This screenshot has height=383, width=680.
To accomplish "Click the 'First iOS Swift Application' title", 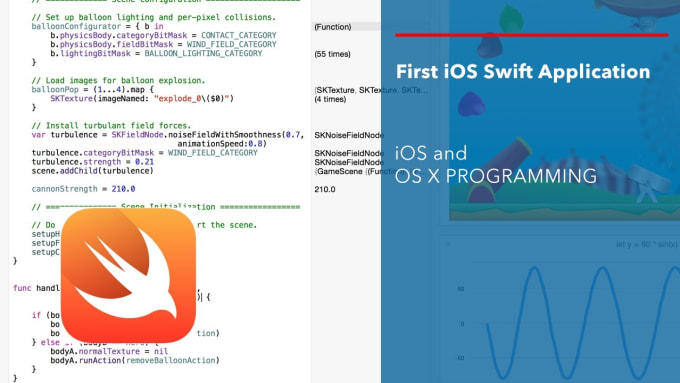I will (x=523, y=72).
